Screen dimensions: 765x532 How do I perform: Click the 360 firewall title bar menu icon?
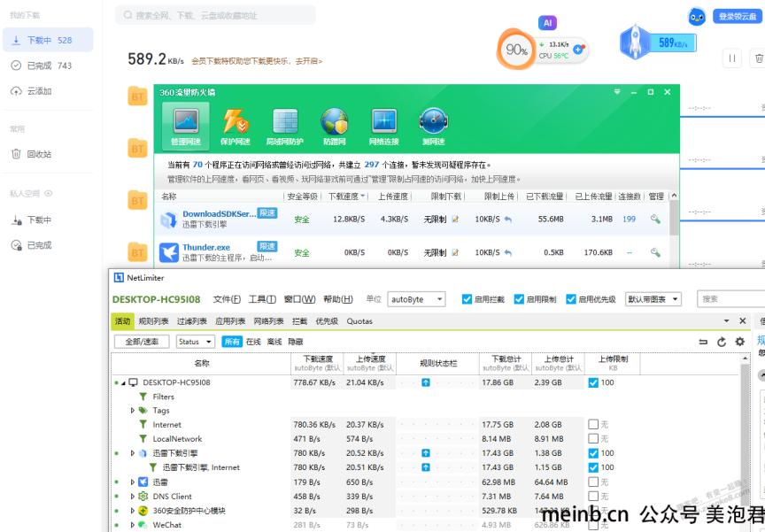[x=617, y=92]
